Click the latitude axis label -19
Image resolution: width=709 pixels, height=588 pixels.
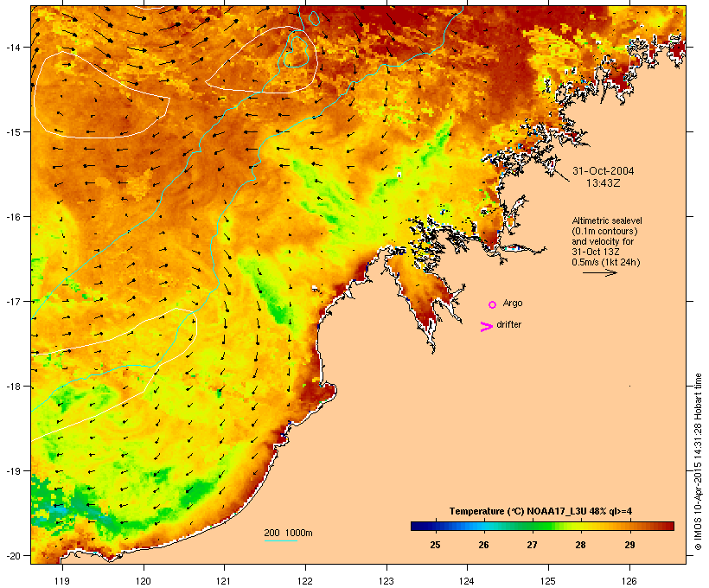(13, 471)
